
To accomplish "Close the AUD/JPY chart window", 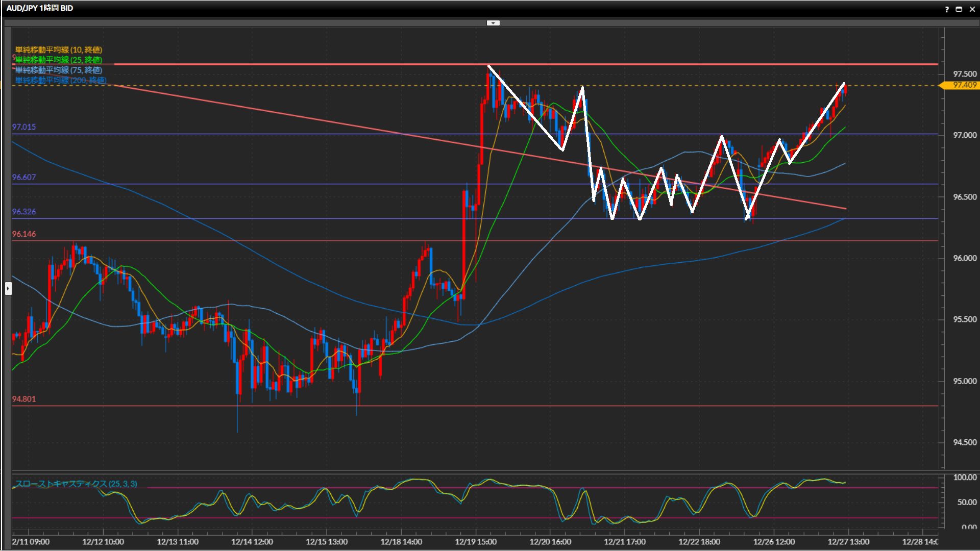I will pos(972,9).
